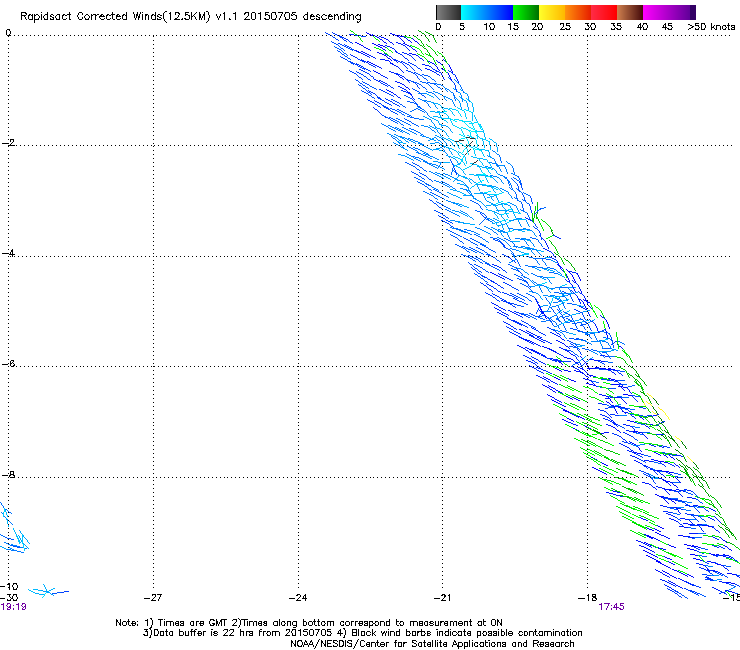Click the '40' legend scale label
This screenshot has height=650, width=740.
(x=642, y=27)
